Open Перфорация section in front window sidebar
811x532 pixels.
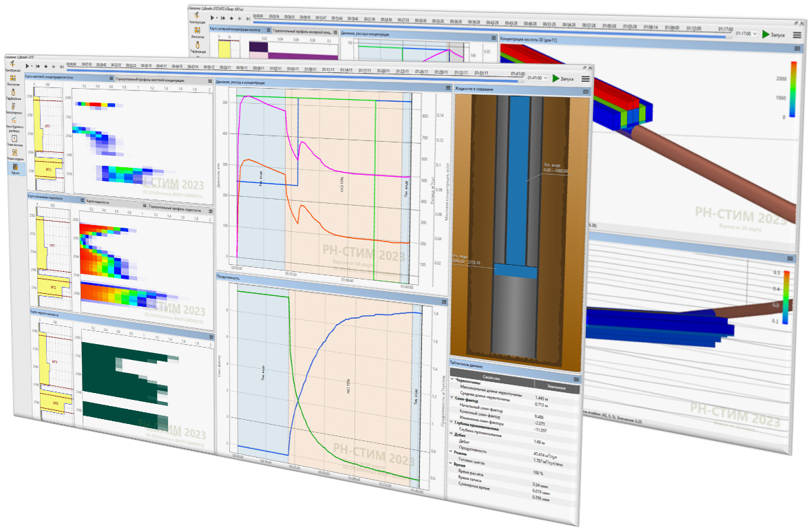[x=14, y=94]
